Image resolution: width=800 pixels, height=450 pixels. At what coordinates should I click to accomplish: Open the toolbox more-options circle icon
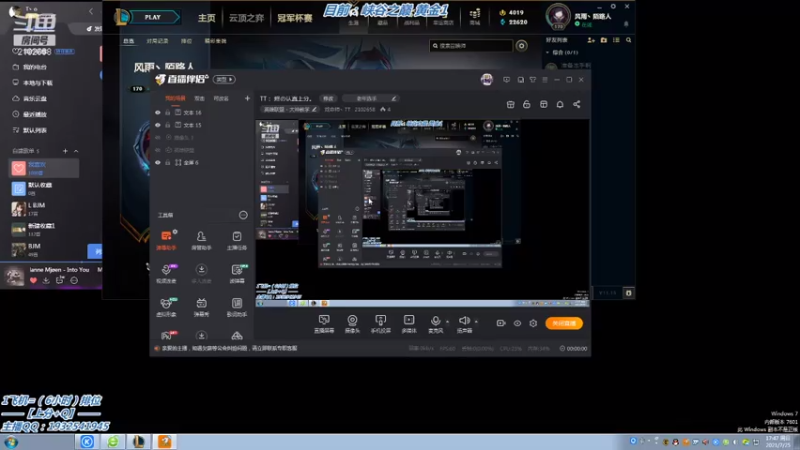(243, 215)
